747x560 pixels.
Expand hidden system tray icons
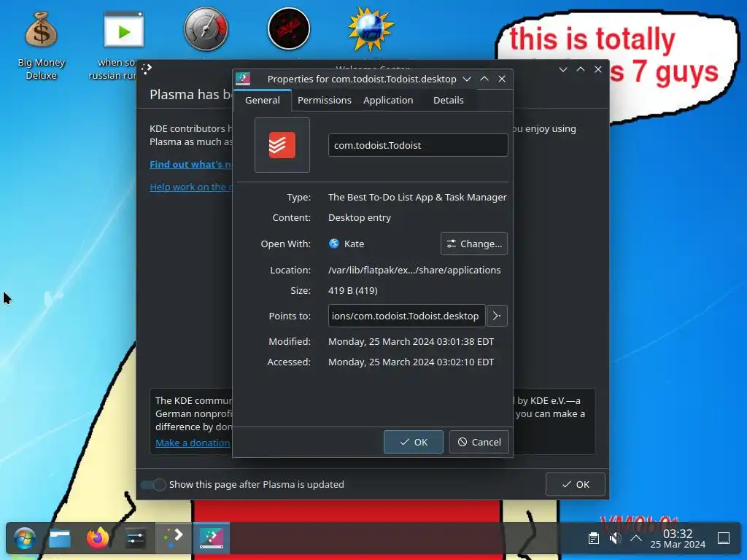[636, 539]
